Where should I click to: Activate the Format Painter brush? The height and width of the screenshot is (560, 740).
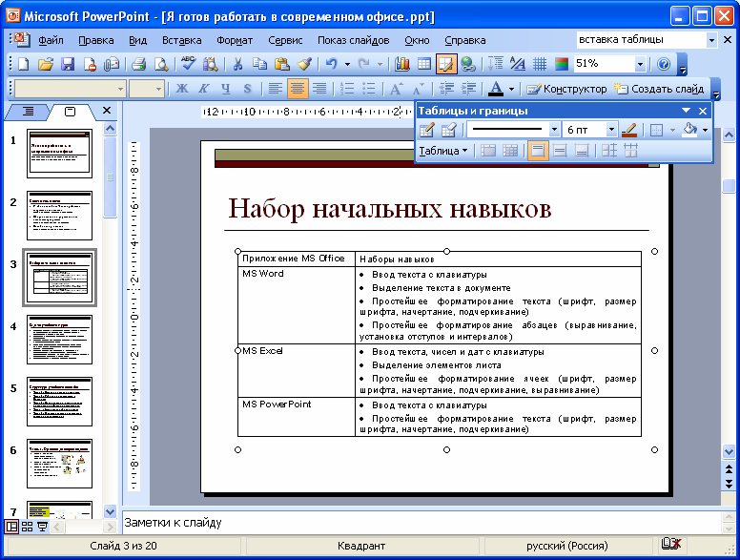coord(304,64)
